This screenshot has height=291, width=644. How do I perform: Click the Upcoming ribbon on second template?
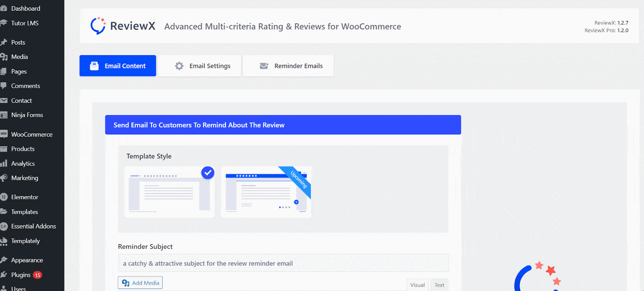pyautogui.click(x=299, y=180)
